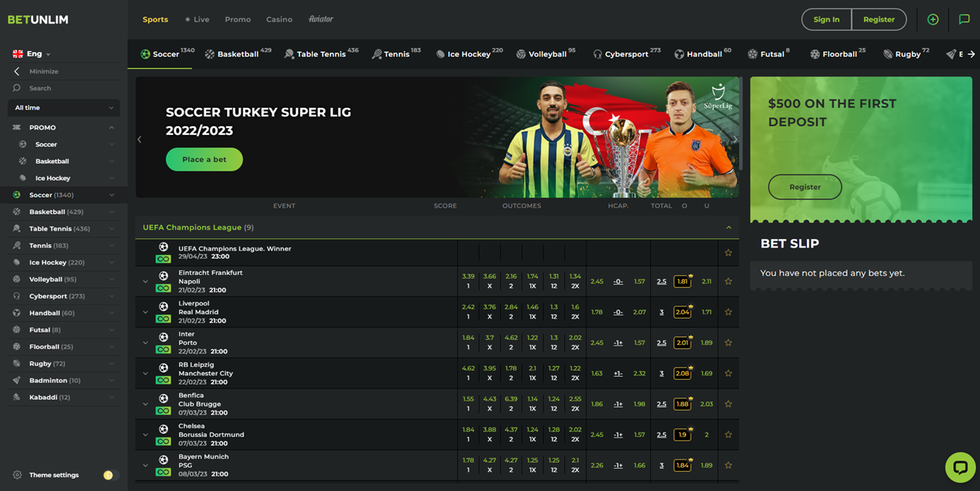The image size is (980, 491).
Task: Favorite the Liverpool vs Real Madrid match star
Action: [728, 313]
